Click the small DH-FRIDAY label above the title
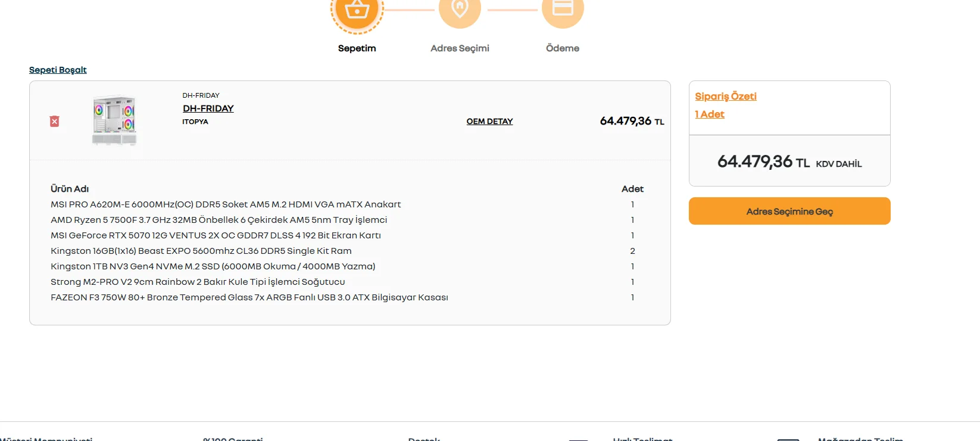This screenshot has height=441, width=980. click(201, 95)
